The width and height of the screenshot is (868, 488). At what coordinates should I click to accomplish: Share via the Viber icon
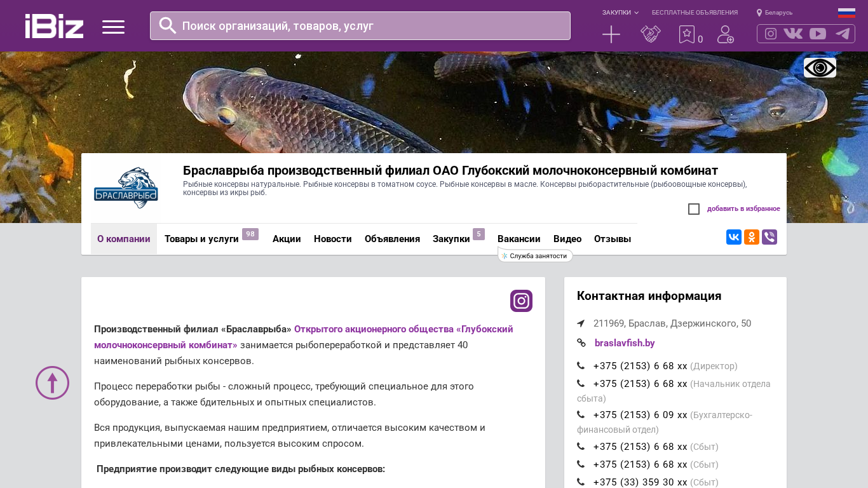[x=770, y=237]
